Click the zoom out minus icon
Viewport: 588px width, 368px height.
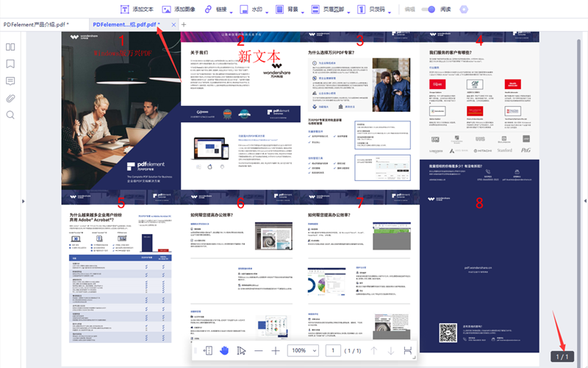tap(258, 351)
